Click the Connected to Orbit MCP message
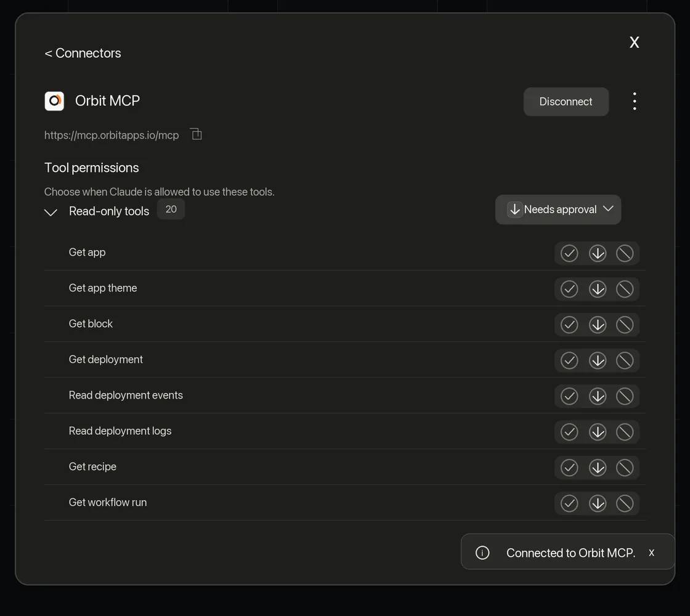The width and height of the screenshot is (690, 616). (570, 553)
